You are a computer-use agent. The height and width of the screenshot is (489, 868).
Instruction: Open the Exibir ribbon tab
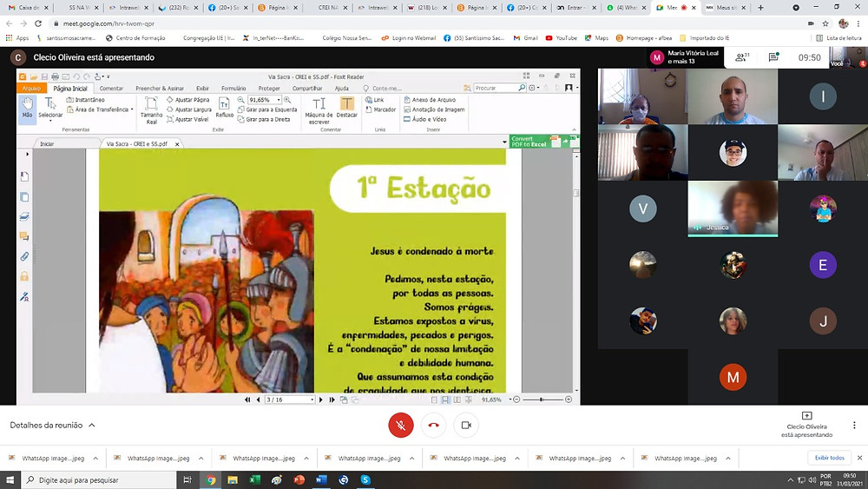(202, 88)
